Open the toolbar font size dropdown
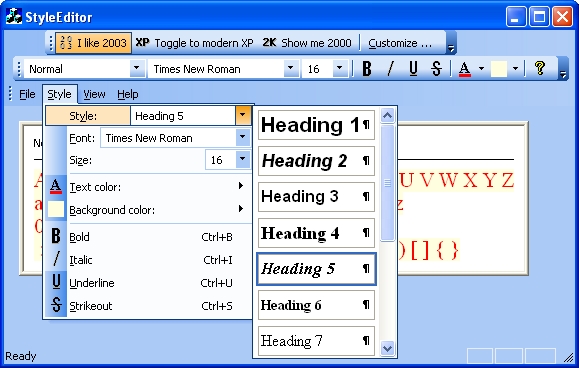The width and height of the screenshot is (579, 368). tap(340, 68)
